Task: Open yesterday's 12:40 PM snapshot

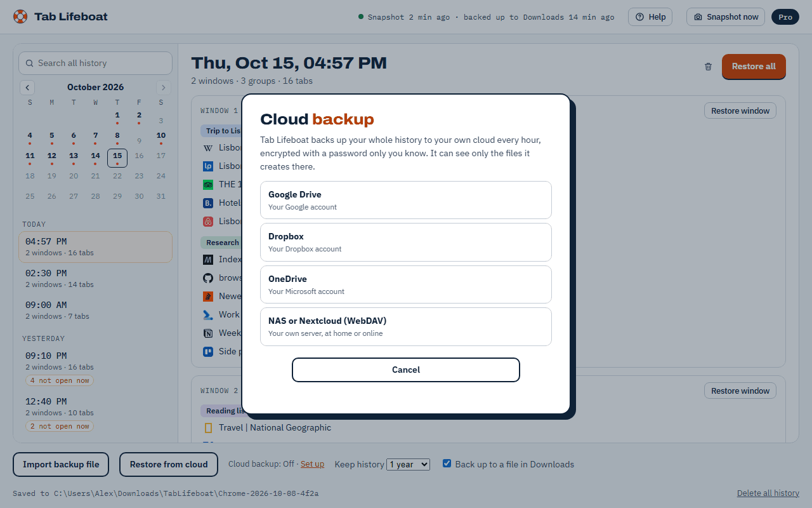Action: pyautogui.click(x=96, y=414)
